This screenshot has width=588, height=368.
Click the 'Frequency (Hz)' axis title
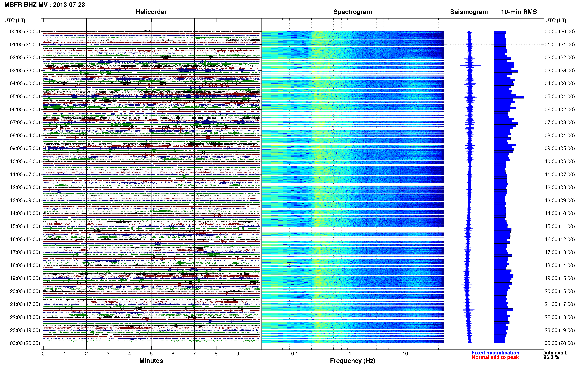pyautogui.click(x=352, y=361)
